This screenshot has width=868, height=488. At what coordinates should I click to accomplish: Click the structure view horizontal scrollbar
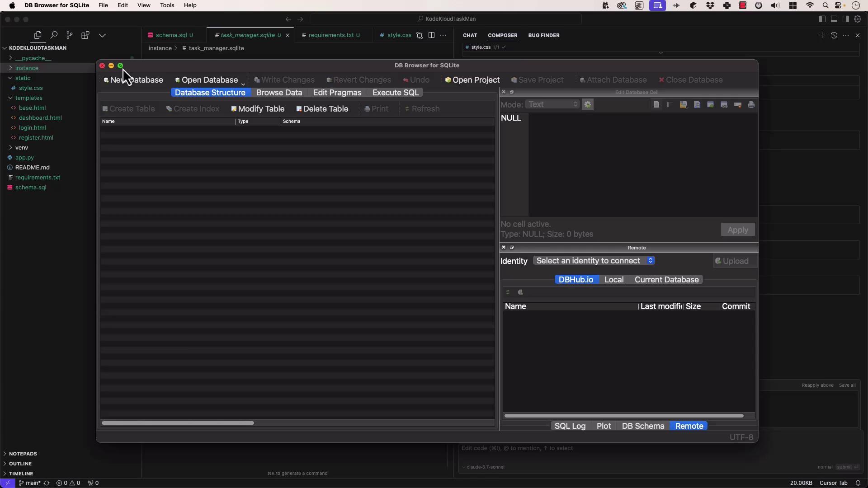pyautogui.click(x=178, y=423)
